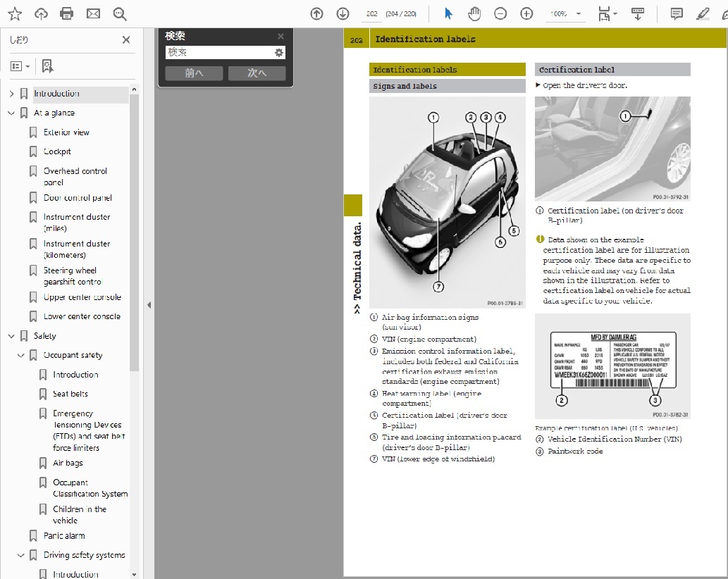This screenshot has height=579, width=728.
Task: Open the comment note tool
Action: point(676,13)
